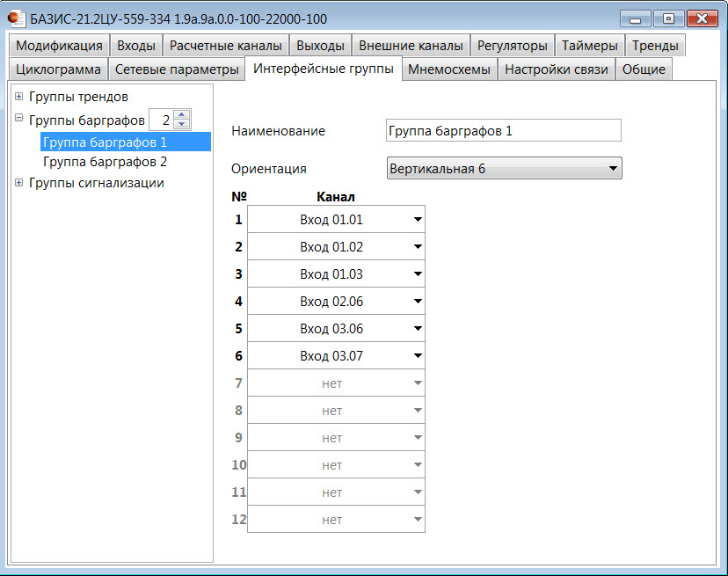Viewport: 728px width, 576px height.
Task: Click the Наименование label
Action: pyautogui.click(x=278, y=131)
